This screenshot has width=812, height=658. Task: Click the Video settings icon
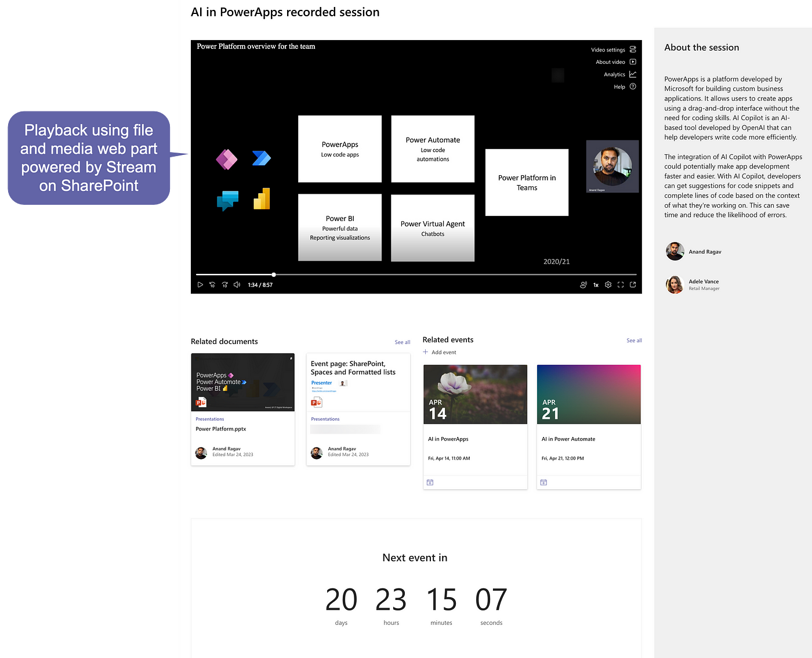[633, 49]
